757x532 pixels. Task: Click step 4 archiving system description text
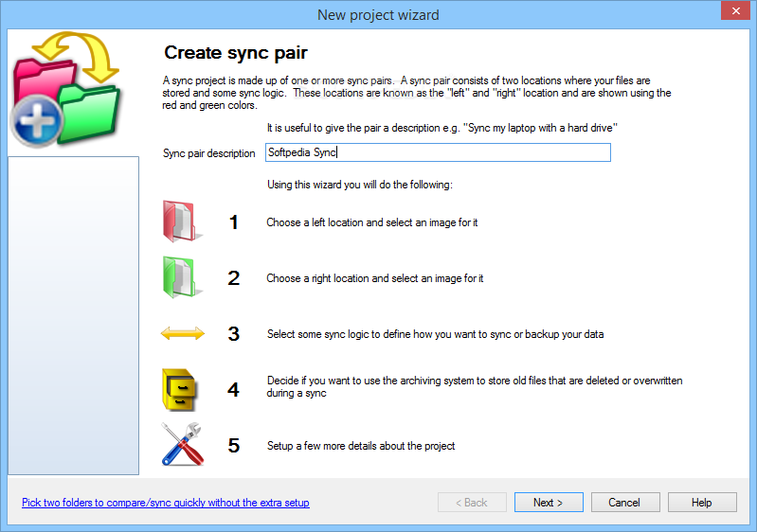tap(475, 387)
